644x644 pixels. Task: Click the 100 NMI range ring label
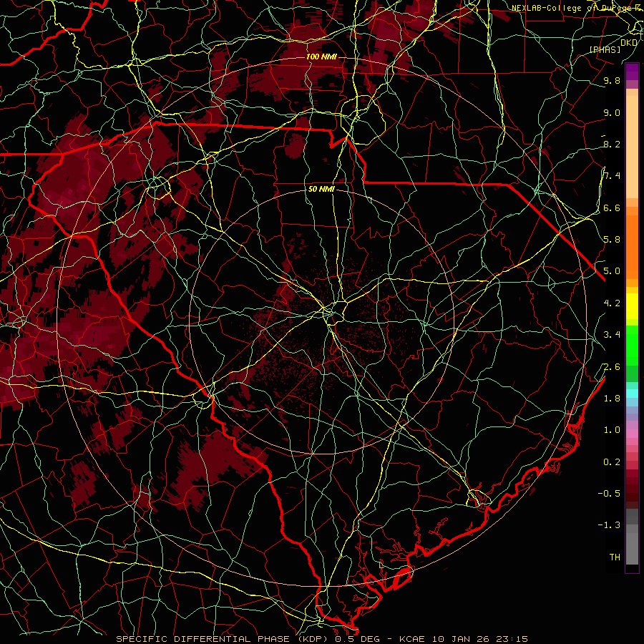(321, 57)
